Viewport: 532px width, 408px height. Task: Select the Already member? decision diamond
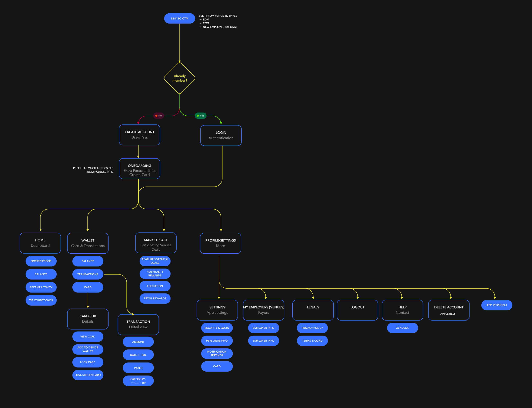(180, 78)
